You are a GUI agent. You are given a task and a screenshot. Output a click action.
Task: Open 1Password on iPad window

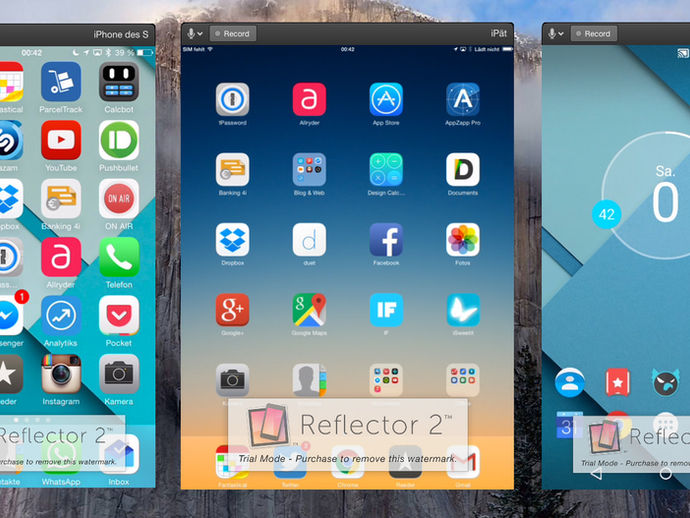click(232, 99)
